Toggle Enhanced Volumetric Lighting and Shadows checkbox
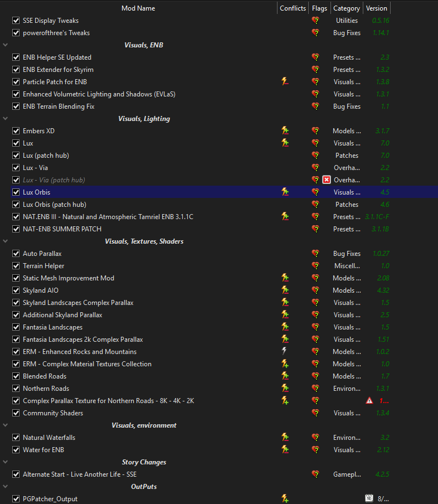438x504 pixels. pyautogui.click(x=16, y=94)
